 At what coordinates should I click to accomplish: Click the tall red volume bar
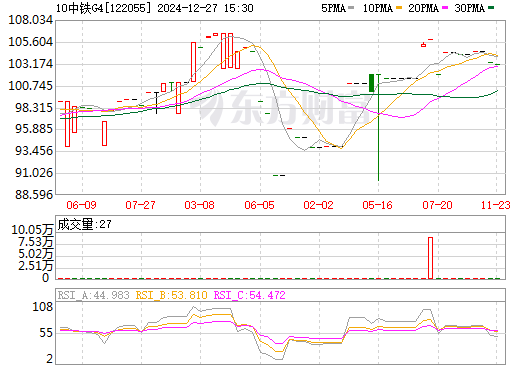point(430,258)
